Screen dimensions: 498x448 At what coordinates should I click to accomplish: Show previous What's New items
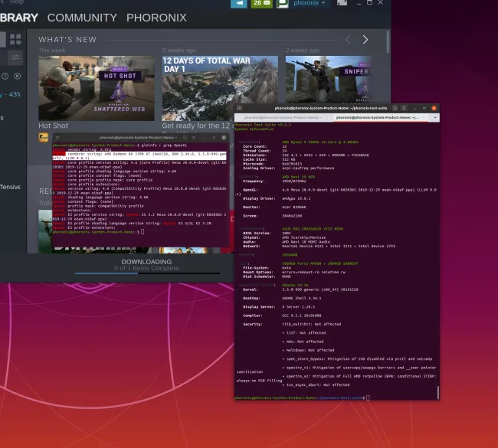(x=348, y=40)
